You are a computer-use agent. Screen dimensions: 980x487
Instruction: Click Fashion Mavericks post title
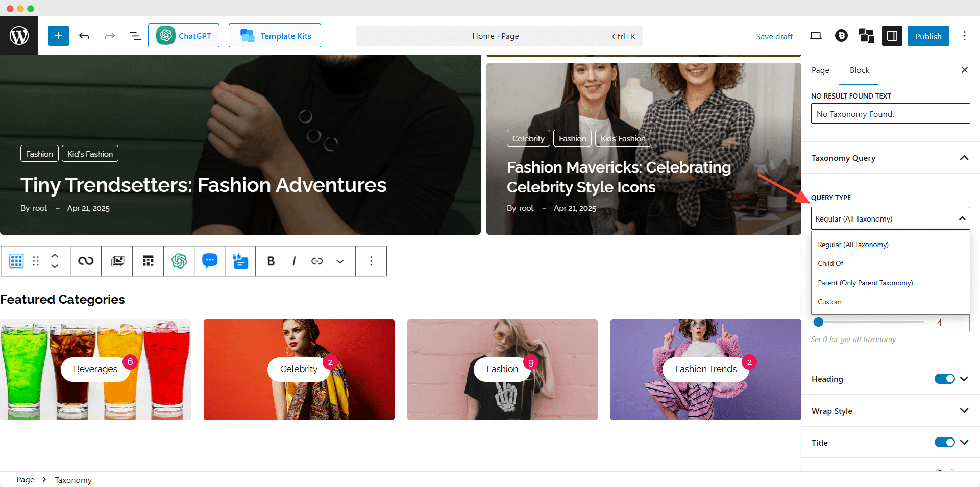pyautogui.click(x=619, y=177)
